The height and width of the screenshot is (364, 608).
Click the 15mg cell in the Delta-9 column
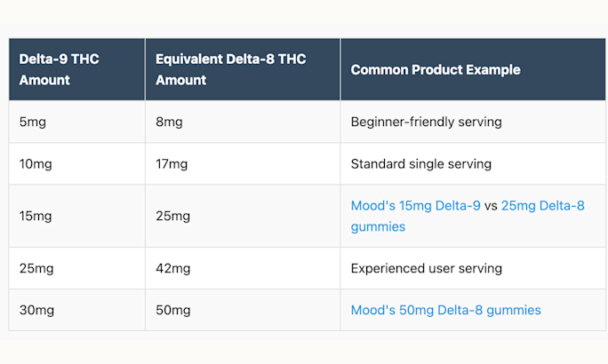pos(36,216)
